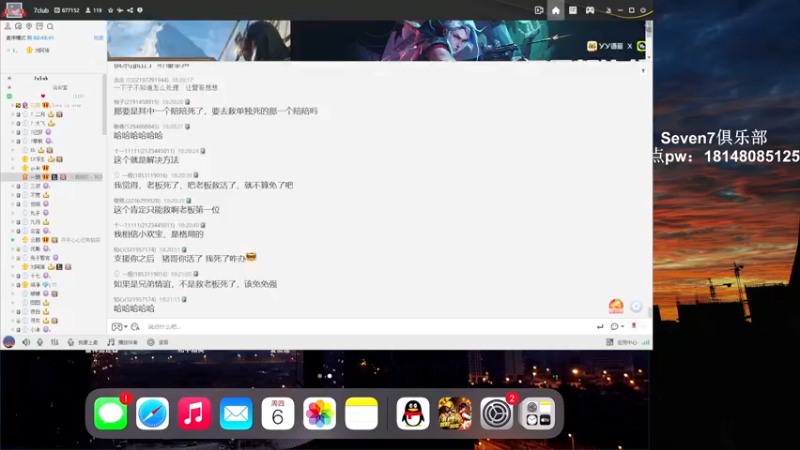Open QQ penguin app in the dock

click(x=413, y=413)
